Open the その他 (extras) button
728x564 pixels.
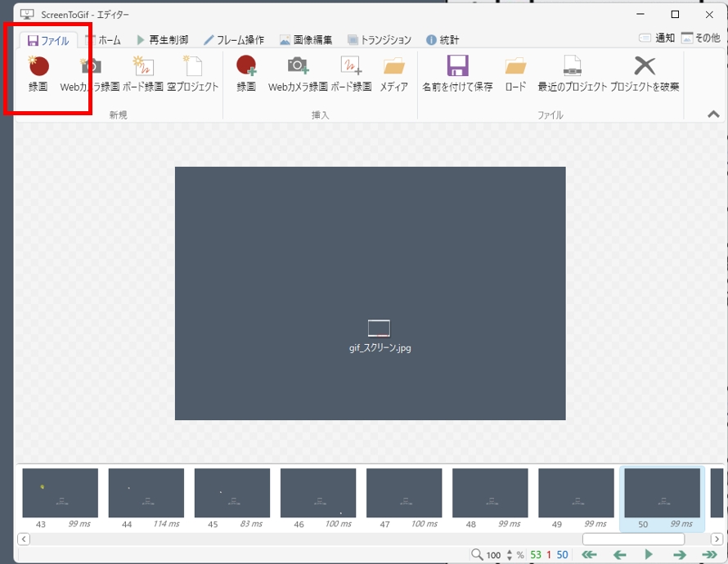pyautogui.click(x=700, y=38)
